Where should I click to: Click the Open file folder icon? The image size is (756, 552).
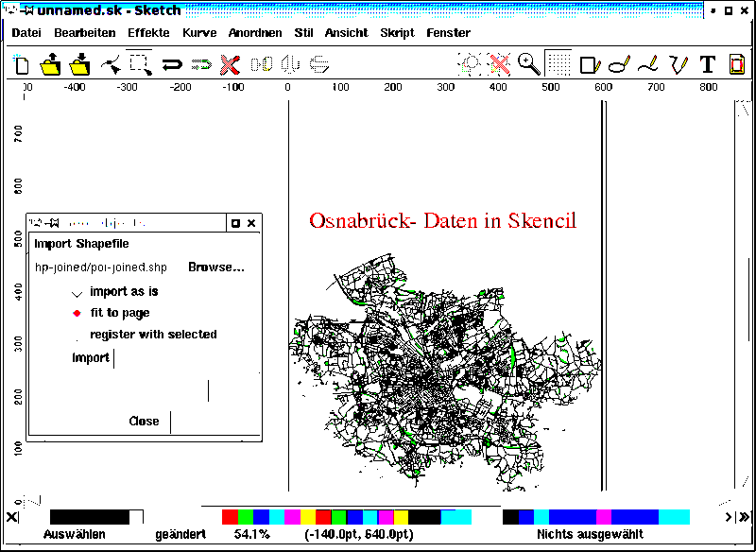[51, 64]
